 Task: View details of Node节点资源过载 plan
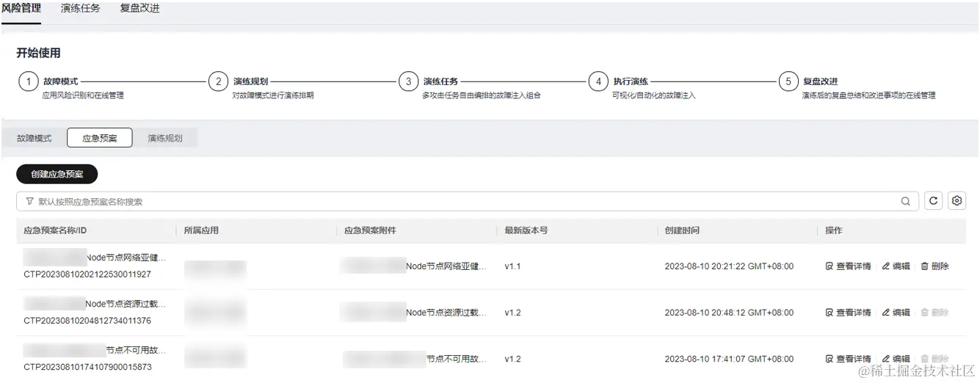(848, 313)
